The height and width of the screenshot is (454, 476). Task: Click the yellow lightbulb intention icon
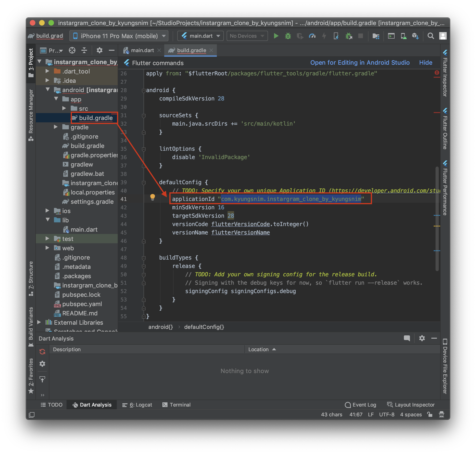click(152, 197)
